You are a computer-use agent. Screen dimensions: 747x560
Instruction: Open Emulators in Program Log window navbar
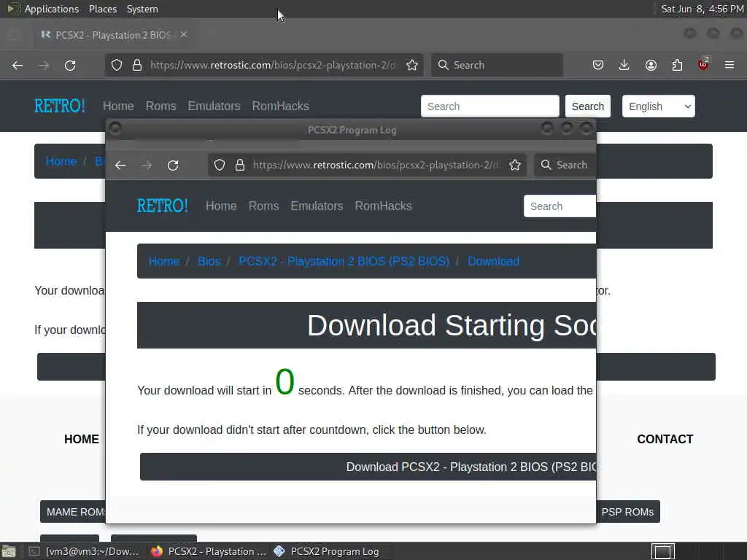(317, 206)
